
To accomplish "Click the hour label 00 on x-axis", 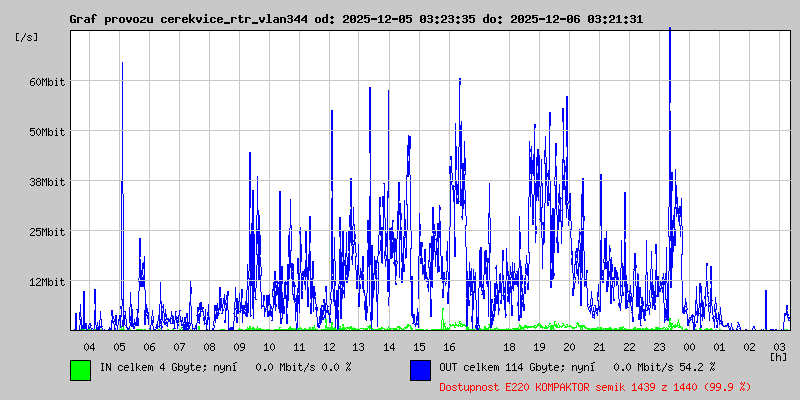I will pos(689,347).
